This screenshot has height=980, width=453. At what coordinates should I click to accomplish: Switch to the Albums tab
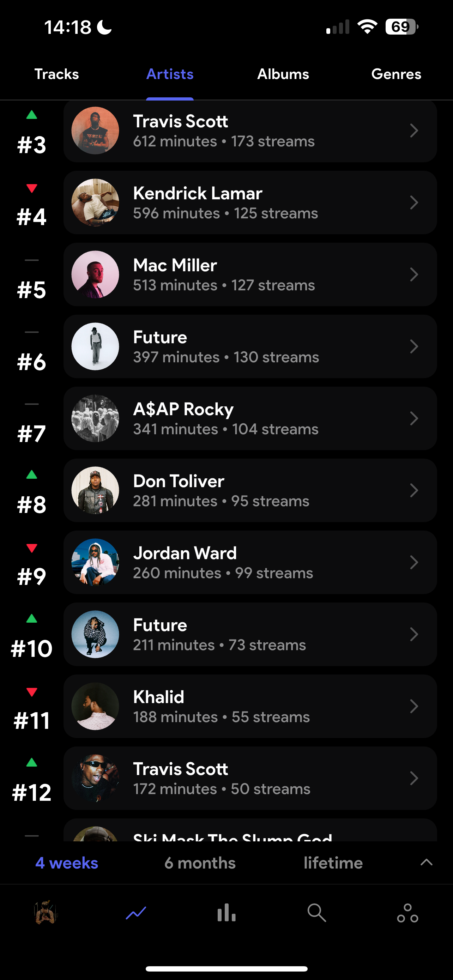click(283, 74)
